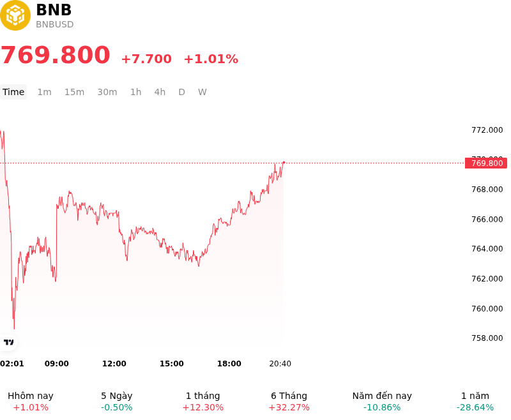This screenshot has height=420, width=511.
Task: Click the BNB coin logo icon
Action: [15, 15]
